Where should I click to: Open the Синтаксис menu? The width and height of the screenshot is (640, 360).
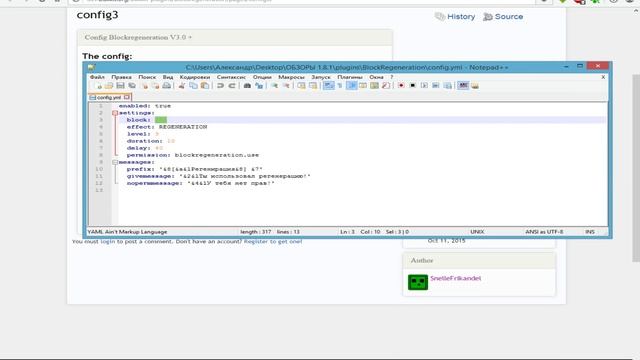point(231,77)
